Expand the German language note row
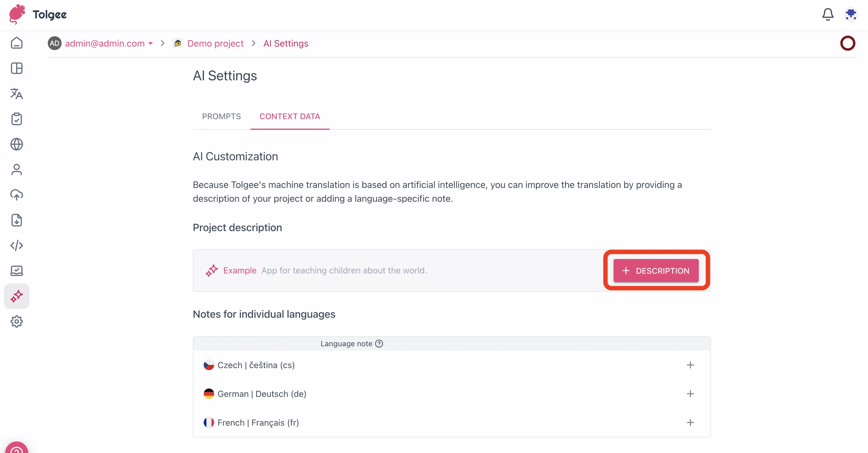This screenshot has width=868, height=453. click(690, 394)
